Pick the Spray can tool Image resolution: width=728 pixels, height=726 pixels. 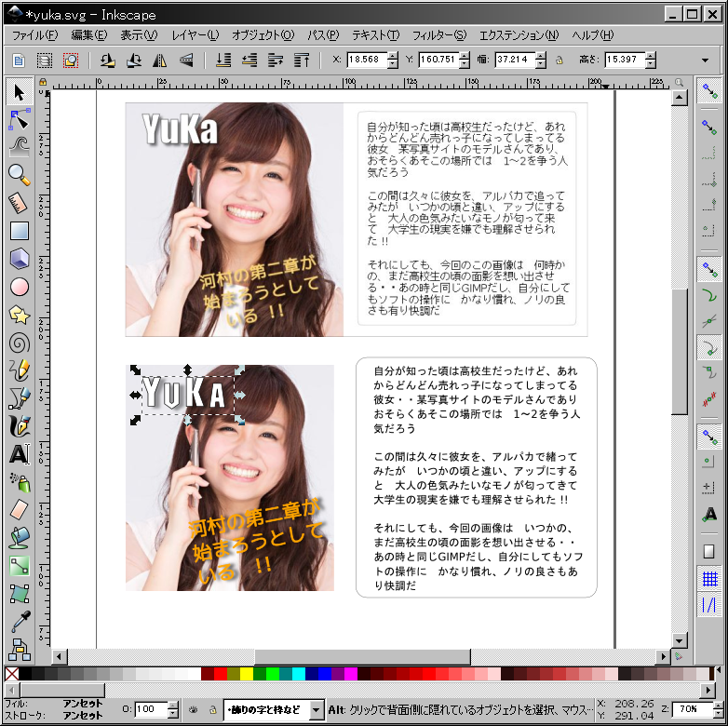coord(19,482)
